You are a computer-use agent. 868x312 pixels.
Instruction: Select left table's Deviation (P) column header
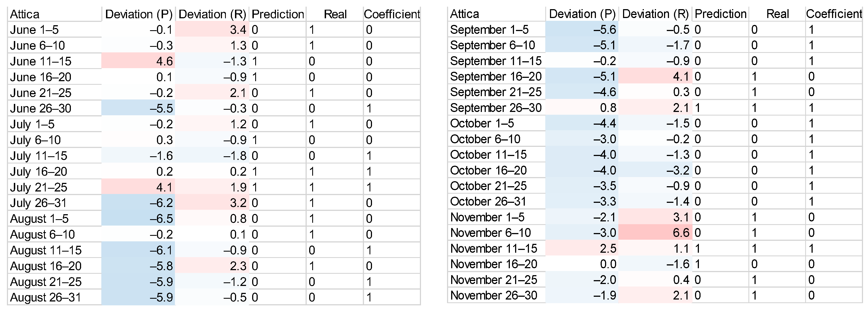pos(138,14)
